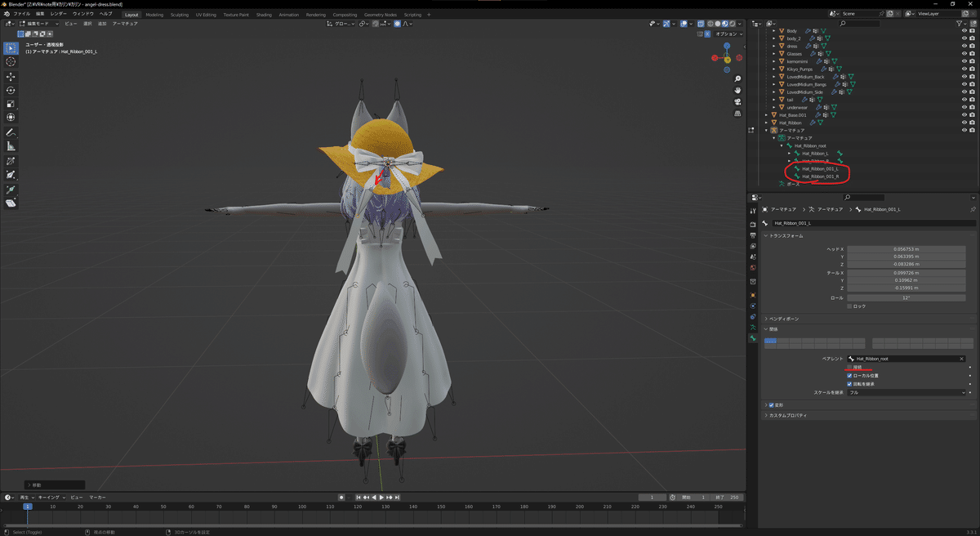Switch to the Shading workspace tab
The height and width of the screenshot is (536, 980).
point(264,15)
